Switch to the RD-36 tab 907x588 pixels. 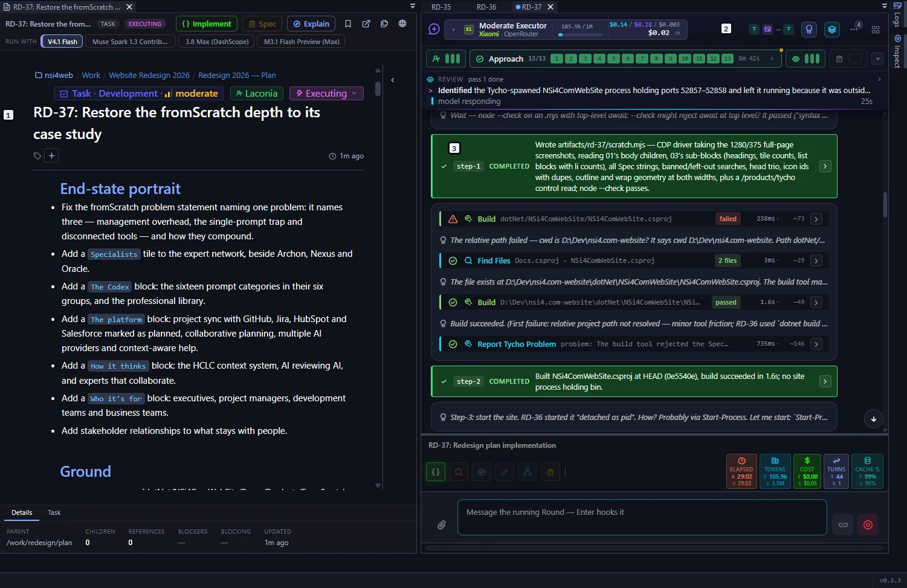(x=486, y=7)
